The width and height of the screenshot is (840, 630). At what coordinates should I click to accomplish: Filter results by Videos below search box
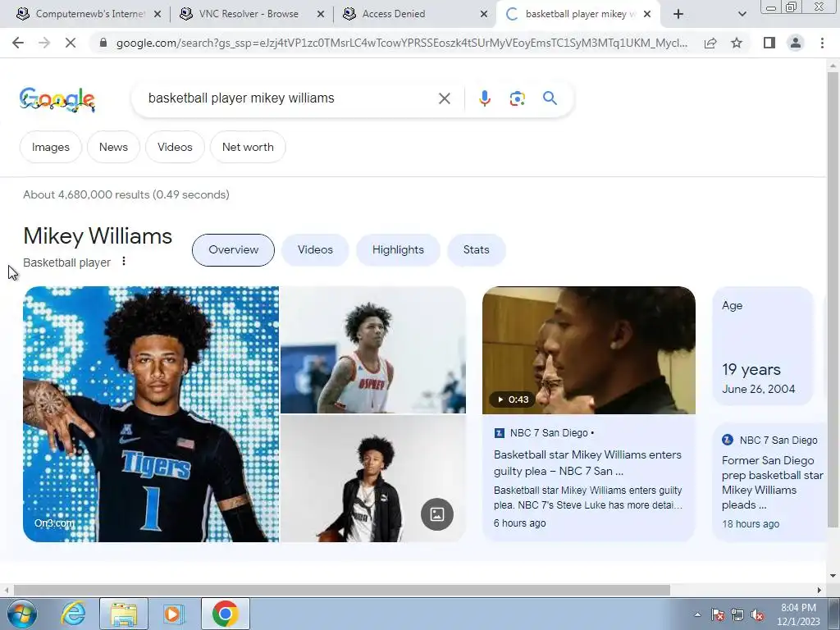pos(175,147)
